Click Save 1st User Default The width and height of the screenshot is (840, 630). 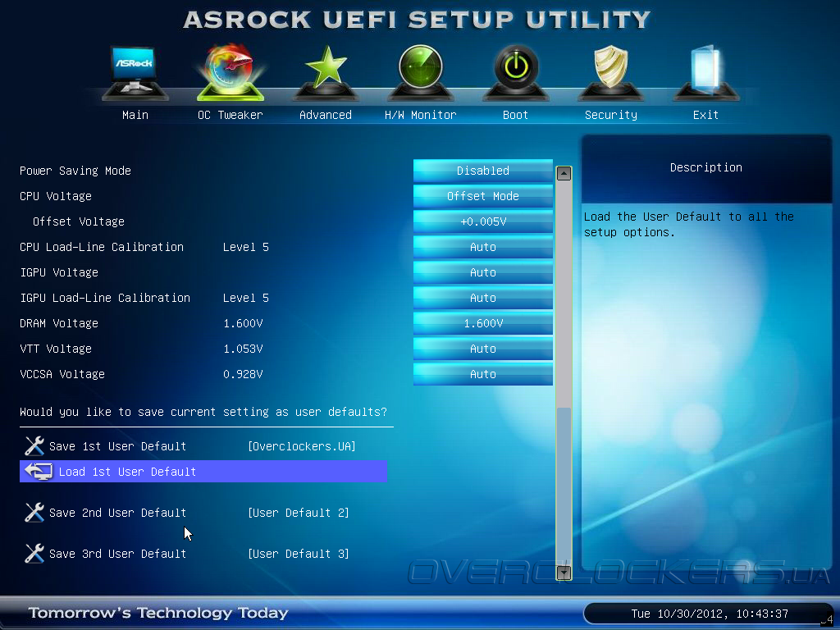pos(117,446)
